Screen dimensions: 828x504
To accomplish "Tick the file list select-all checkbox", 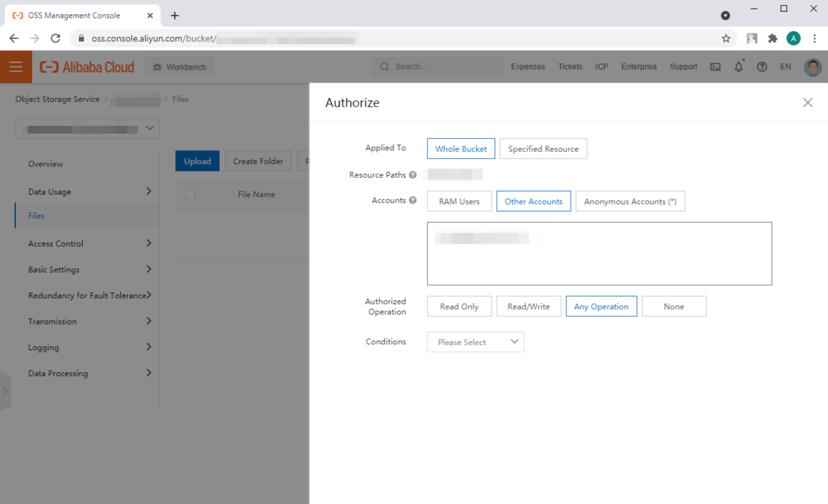I will pos(190,195).
